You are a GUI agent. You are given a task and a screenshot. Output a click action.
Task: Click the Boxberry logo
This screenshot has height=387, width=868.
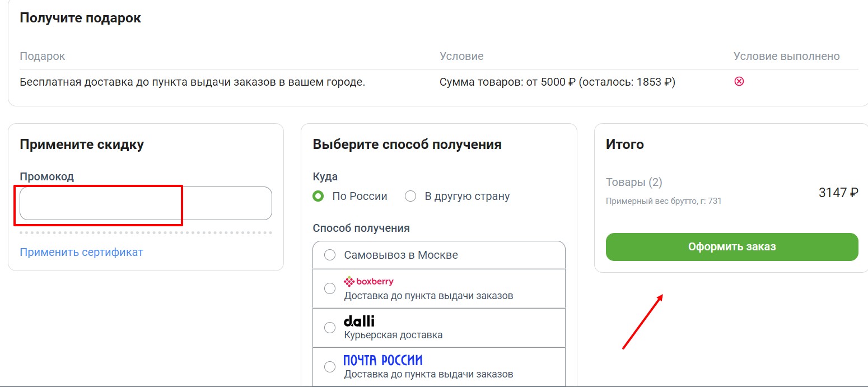click(x=368, y=282)
